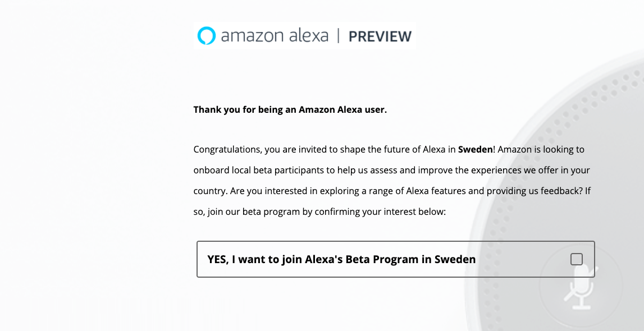Tick the join Beta Program checkbox
The width and height of the screenshot is (644, 331).
coord(577,259)
